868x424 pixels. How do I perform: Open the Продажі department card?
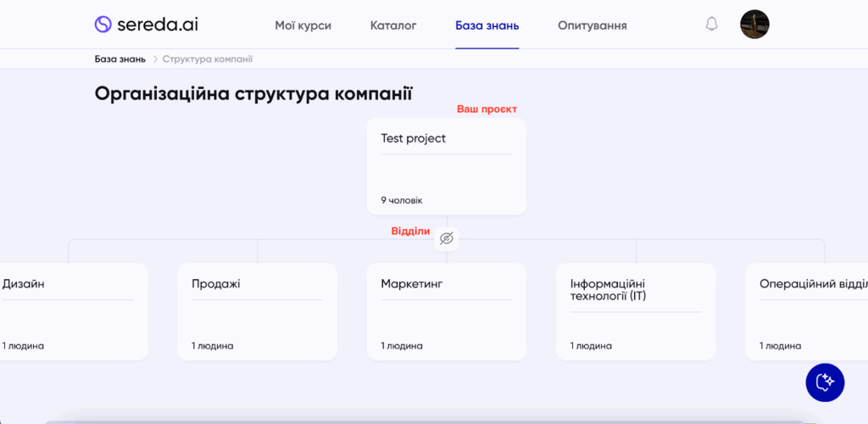point(257,311)
